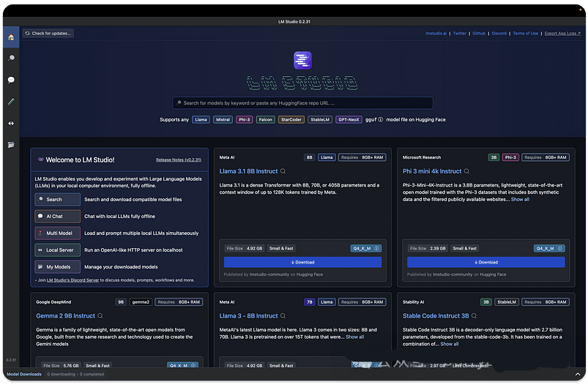This screenshot has width=588, height=387.
Task: Click the AI Chat button in Welcome panel
Action: pyautogui.click(x=58, y=216)
